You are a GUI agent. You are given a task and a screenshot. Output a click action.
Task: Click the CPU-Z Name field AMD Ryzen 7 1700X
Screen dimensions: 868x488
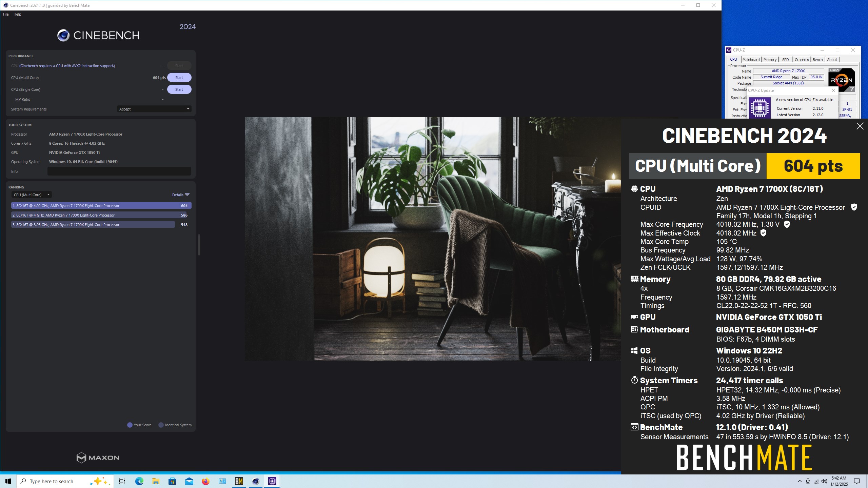788,71
